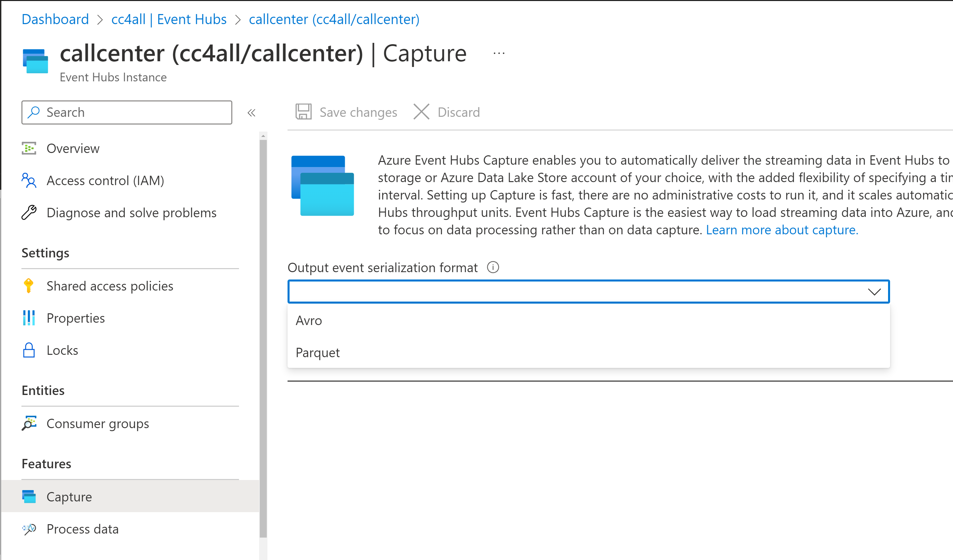Viewport: 953px width, 560px height.
Task: Click Save changes
Action: point(346,112)
